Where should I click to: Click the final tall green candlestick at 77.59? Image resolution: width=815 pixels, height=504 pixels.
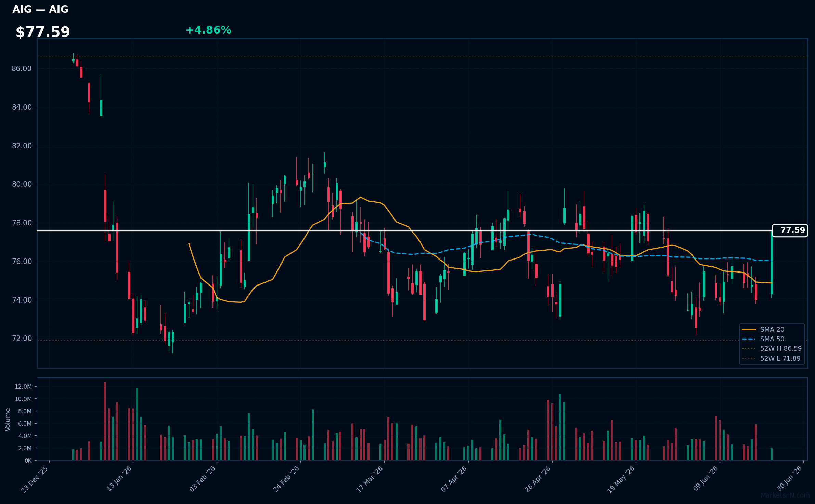point(772,263)
